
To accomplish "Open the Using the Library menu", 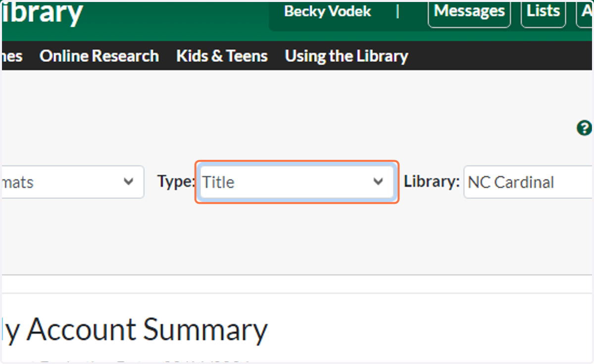I will 346,56.
